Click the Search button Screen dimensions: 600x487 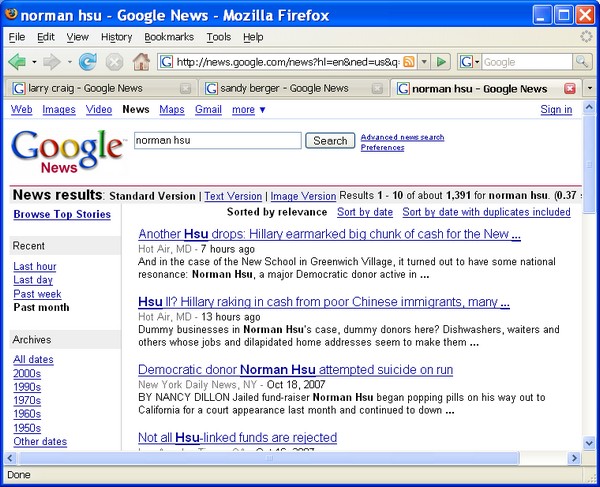(x=330, y=141)
